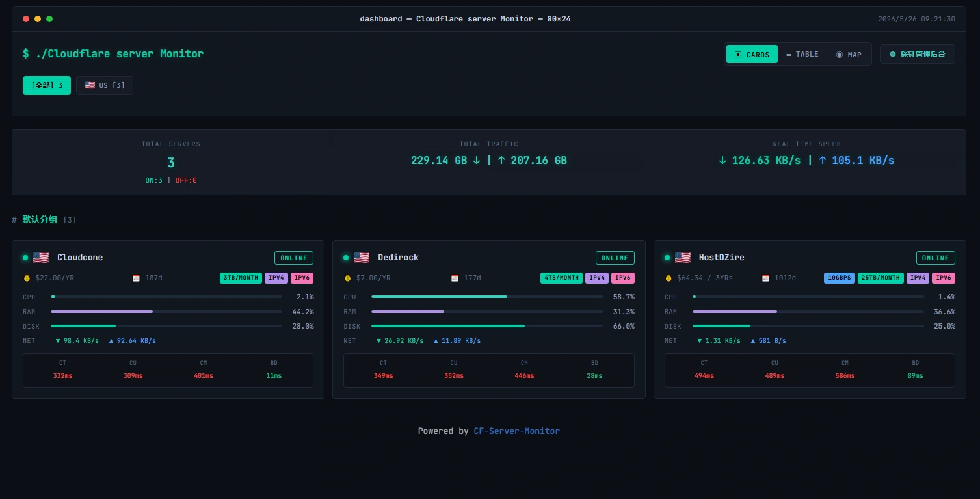Click the money bag icon beside $7.00/YR
This screenshot has width=980, height=499.
coord(347,278)
